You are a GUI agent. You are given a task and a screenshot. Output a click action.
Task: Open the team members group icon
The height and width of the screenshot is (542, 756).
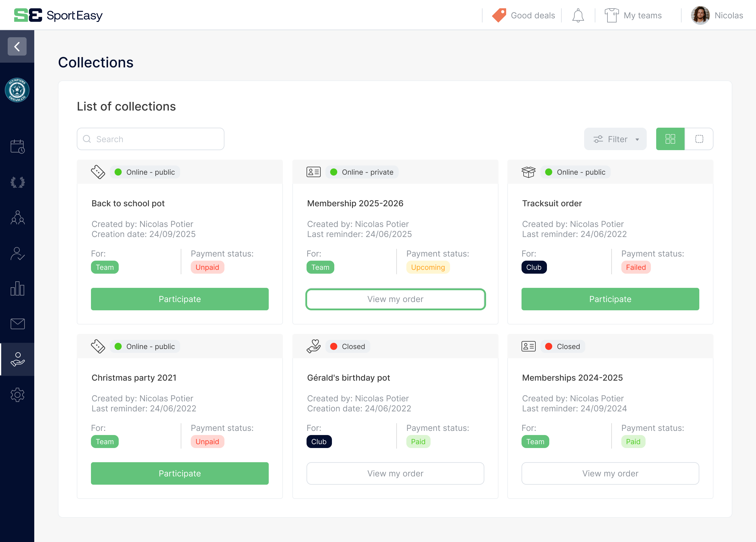click(17, 218)
